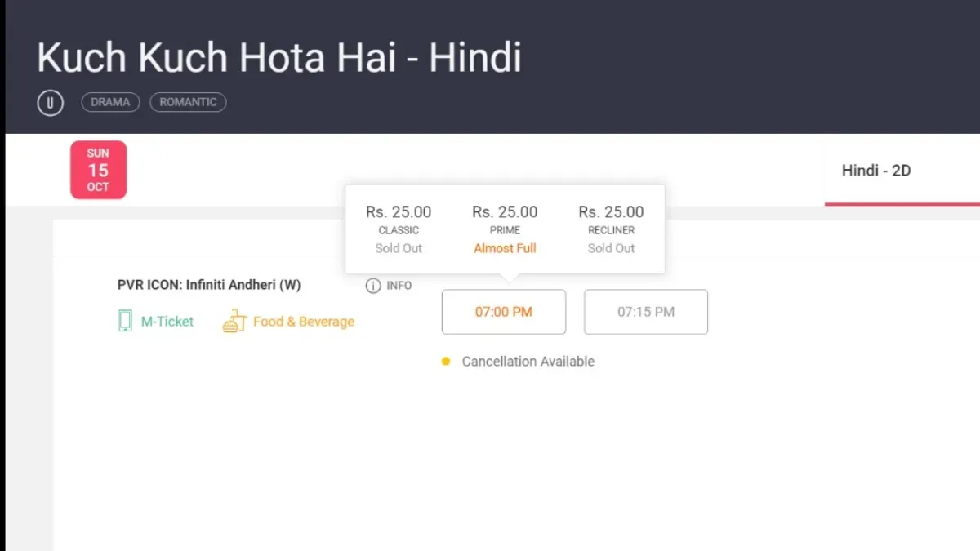
Task: Click the PRIME Rs. 25.00 price option
Action: click(x=505, y=229)
